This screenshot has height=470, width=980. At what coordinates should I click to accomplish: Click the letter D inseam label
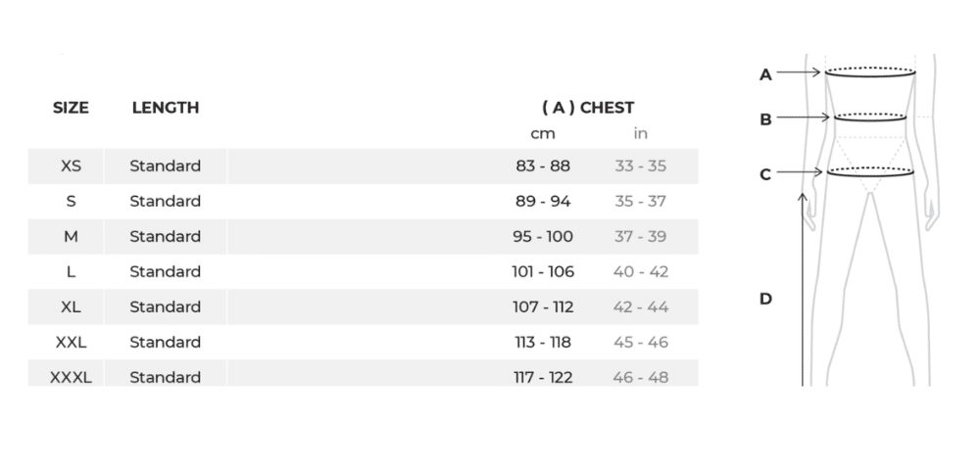[766, 299]
